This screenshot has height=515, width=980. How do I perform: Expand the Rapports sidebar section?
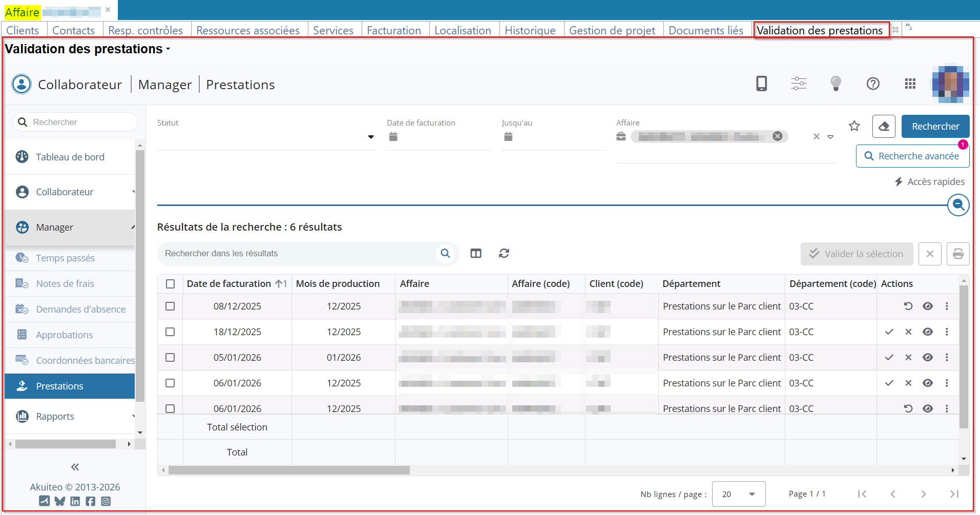pyautogui.click(x=71, y=417)
